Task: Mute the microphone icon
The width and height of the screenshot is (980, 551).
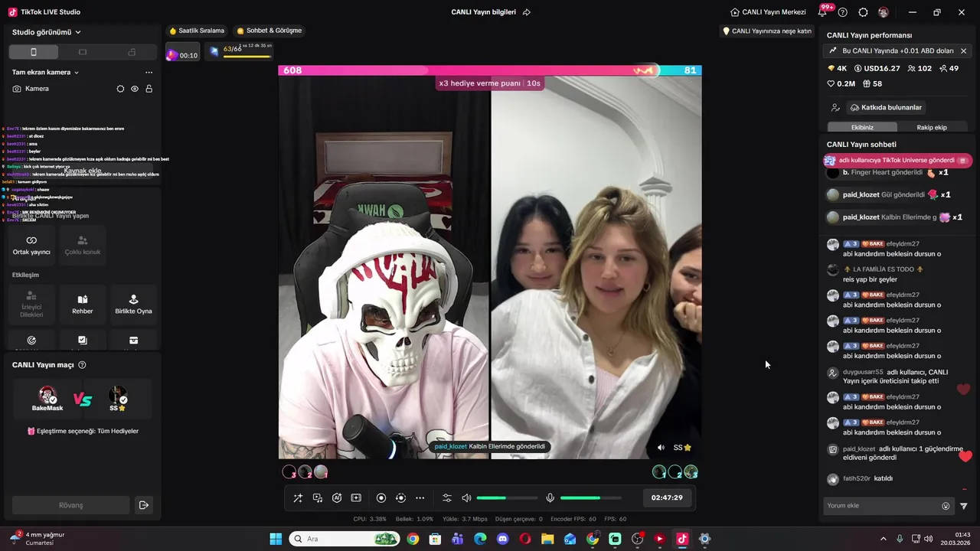Action: click(550, 498)
